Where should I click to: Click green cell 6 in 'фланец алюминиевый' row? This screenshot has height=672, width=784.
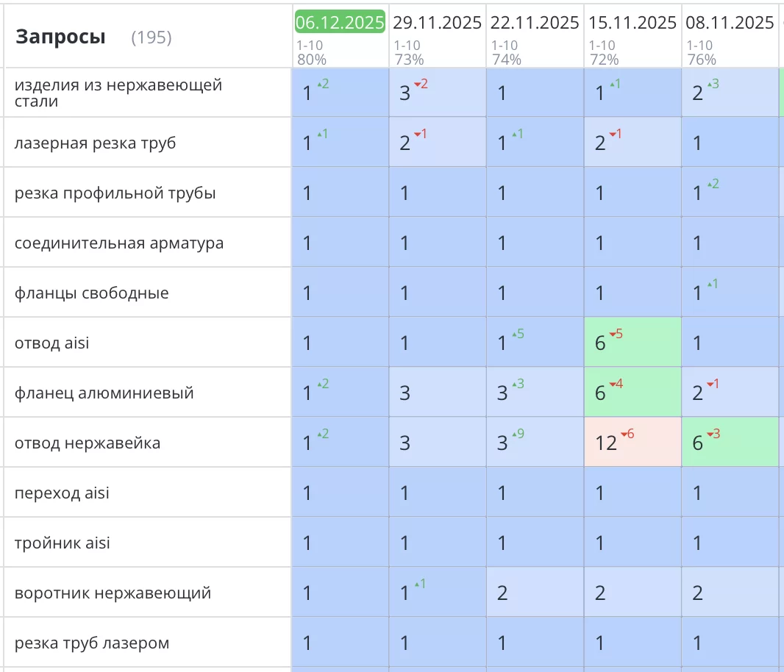click(632, 393)
